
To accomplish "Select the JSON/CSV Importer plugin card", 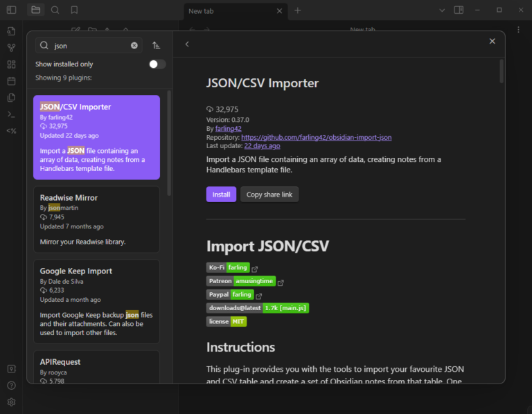I will click(97, 137).
